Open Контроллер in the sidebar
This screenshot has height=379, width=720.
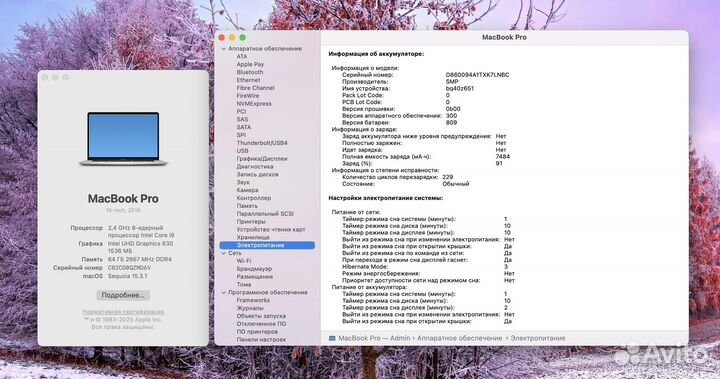click(254, 198)
